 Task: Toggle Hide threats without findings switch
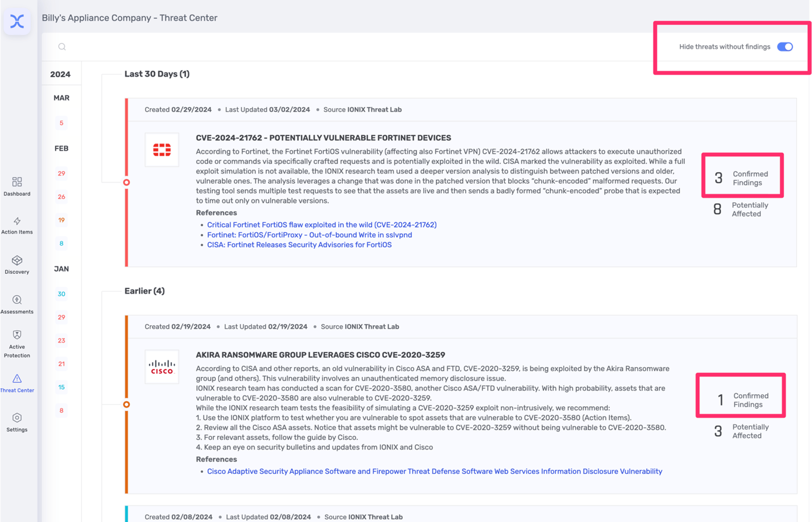click(785, 47)
